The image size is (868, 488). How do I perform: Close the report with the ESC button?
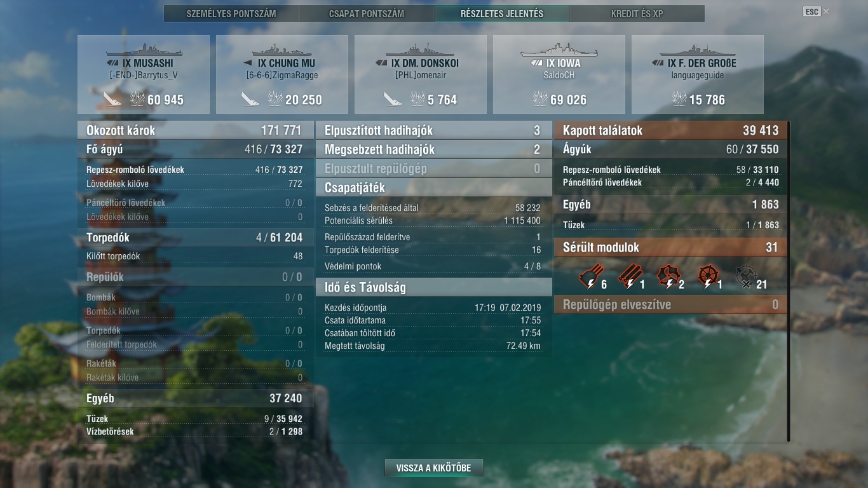[811, 11]
